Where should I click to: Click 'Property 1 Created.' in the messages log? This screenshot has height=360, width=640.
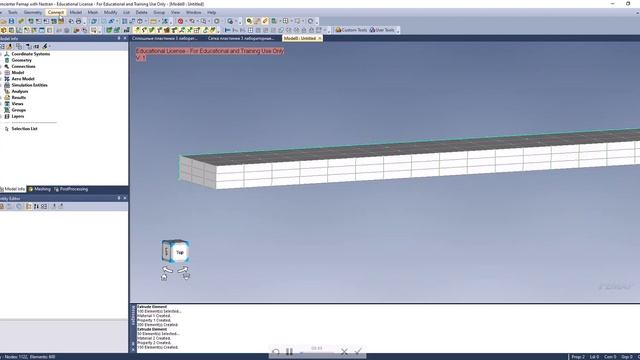(x=154, y=320)
